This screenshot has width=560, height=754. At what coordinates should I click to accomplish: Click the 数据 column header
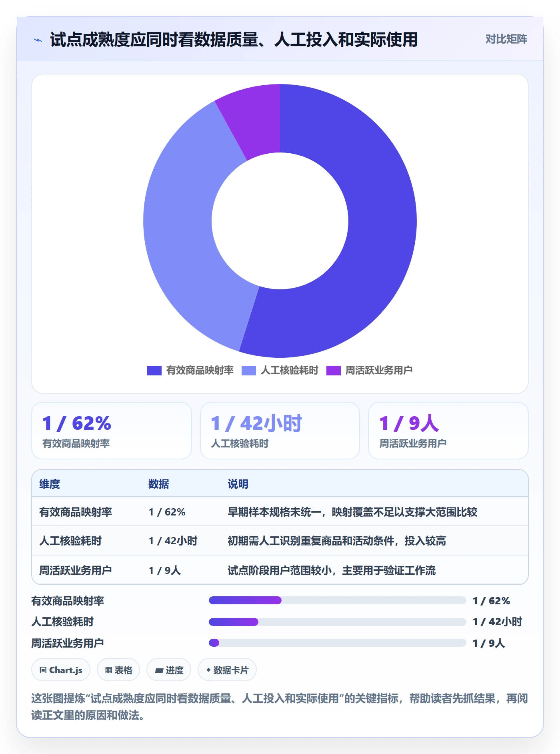[159, 484]
